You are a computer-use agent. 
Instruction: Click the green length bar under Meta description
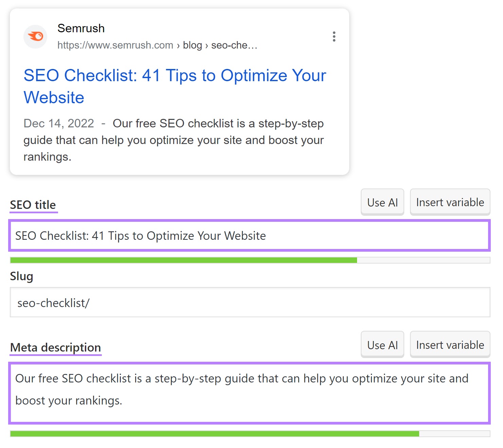(x=214, y=434)
